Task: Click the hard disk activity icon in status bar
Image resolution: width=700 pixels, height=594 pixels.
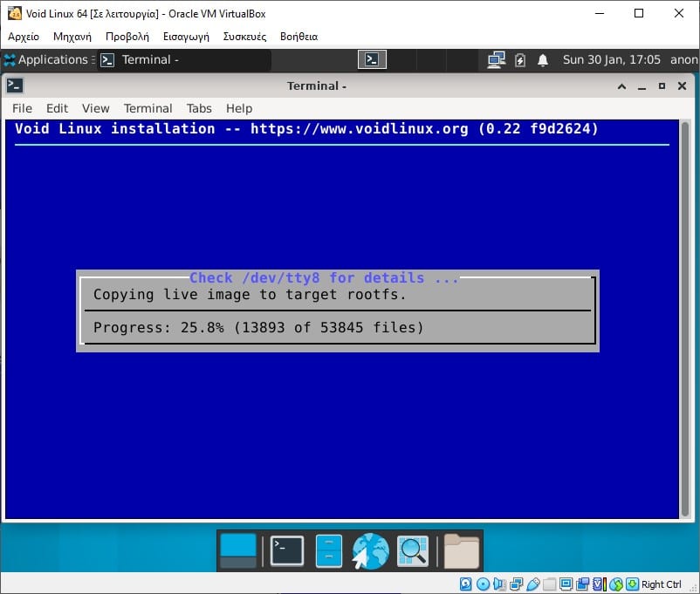Action: tap(464, 584)
